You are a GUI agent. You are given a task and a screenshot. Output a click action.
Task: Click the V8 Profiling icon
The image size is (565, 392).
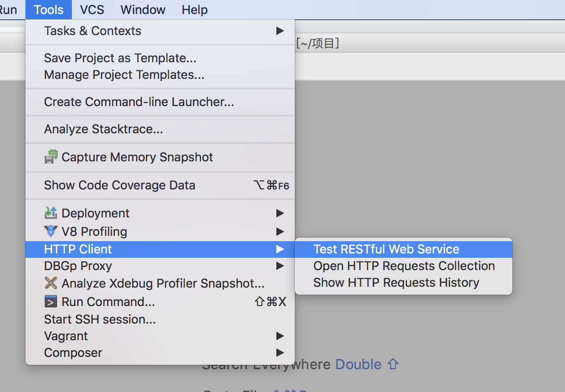point(51,231)
